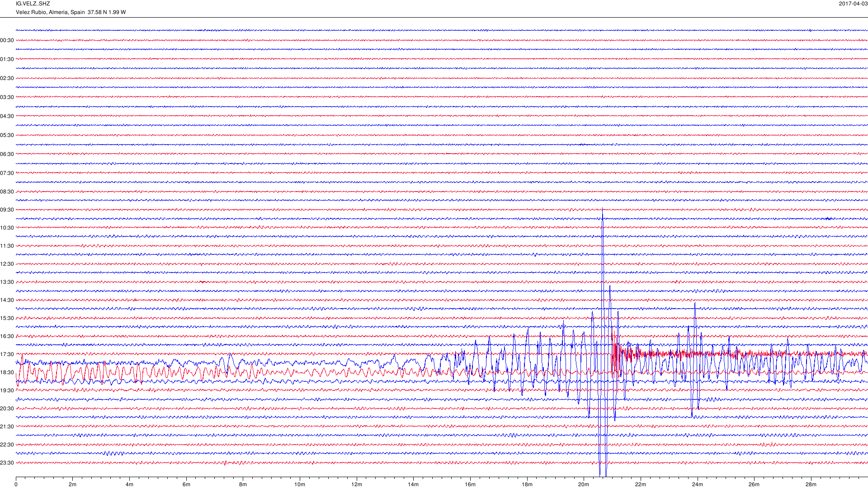Click the 23:30 time label
The height and width of the screenshot is (488, 868).
7,463
